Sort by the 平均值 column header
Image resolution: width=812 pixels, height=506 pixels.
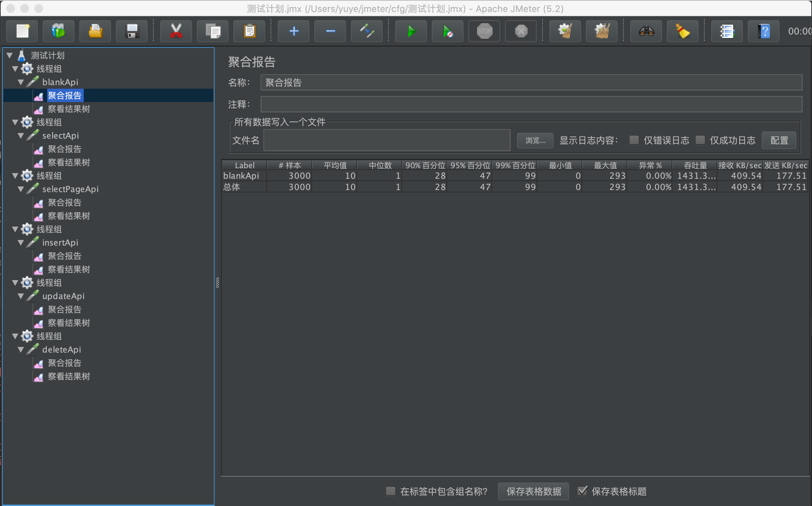[335, 165]
